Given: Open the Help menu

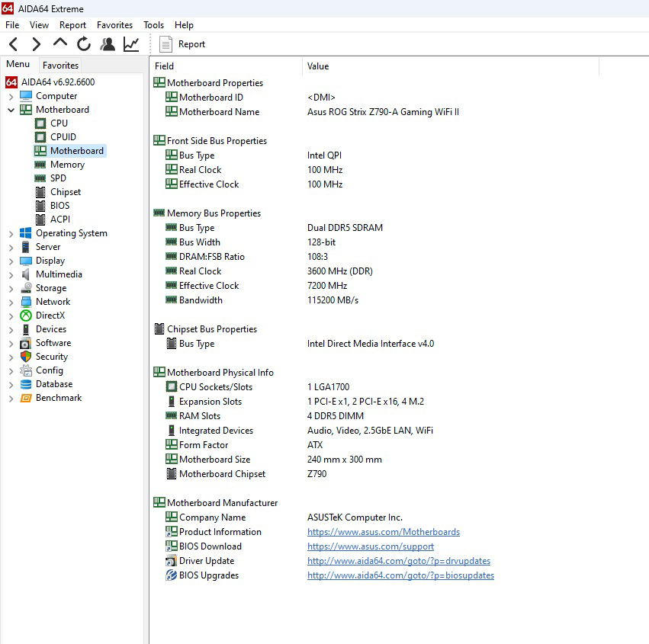Looking at the screenshot, I should click(184, 25).
